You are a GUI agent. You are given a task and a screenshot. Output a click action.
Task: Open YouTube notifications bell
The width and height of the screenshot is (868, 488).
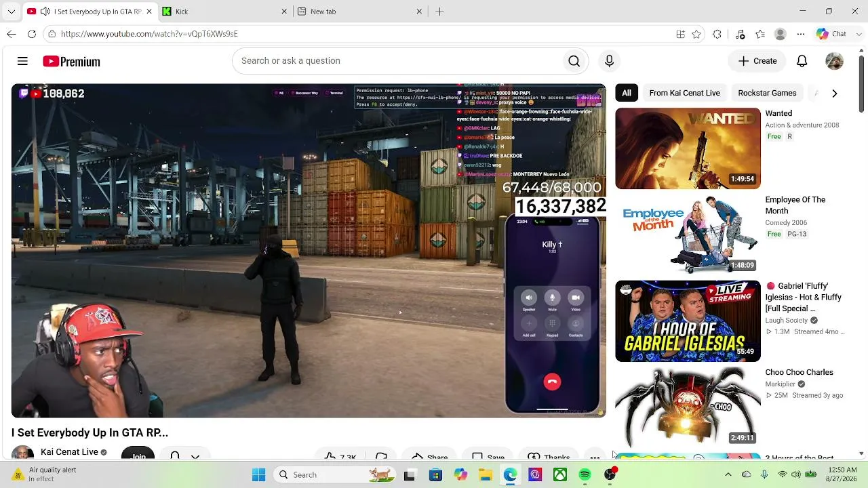coord(802,61)
